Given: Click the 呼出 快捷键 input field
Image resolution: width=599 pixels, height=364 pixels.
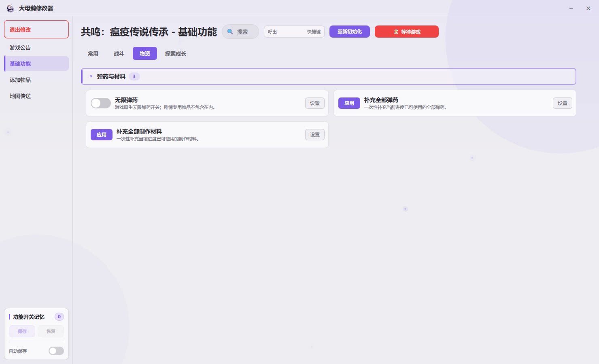Looking at the screenshot, I should pyautogui.click(x=294, y=32).
